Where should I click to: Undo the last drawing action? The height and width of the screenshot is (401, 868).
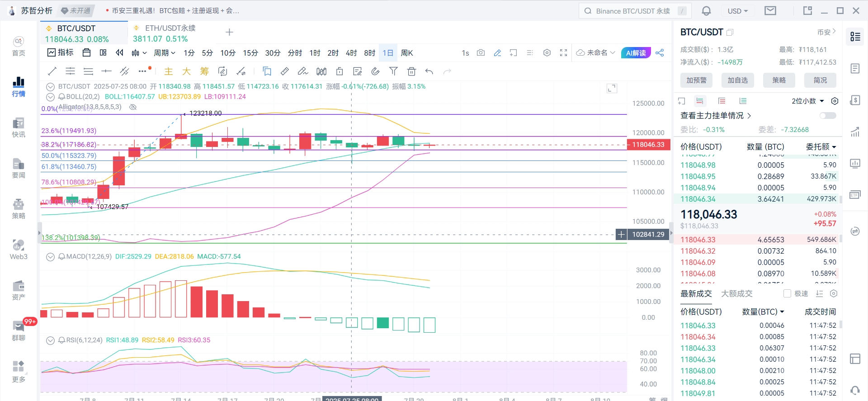coord(429,71)
